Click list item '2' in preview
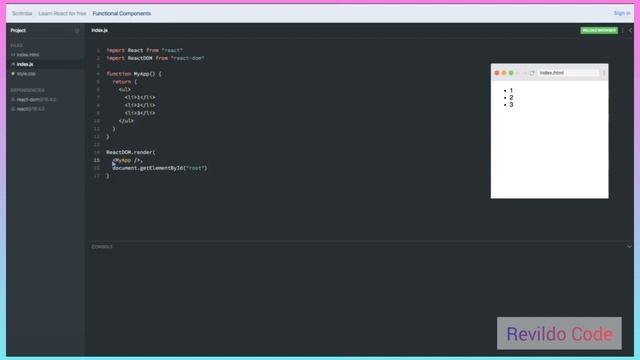The image size is (640, 360). point(511,98)
